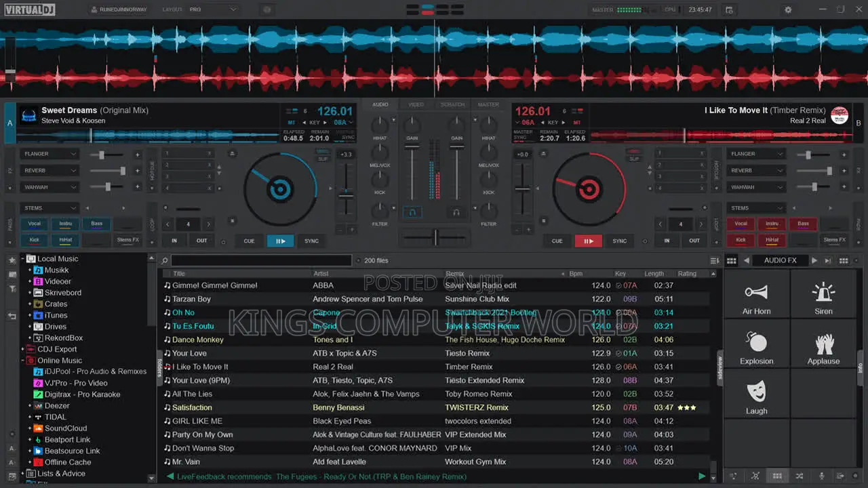Toggle the Bass stem on deck A
868x488 pixels.
(x=97, y=224)
